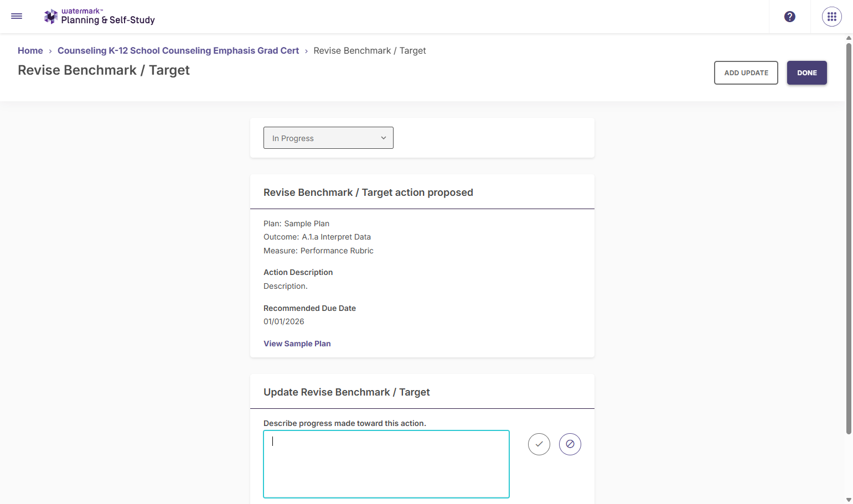Click the 'Recommended Due Date' label
The width and height of the screenshot is (853, 504).
(309, 308)
